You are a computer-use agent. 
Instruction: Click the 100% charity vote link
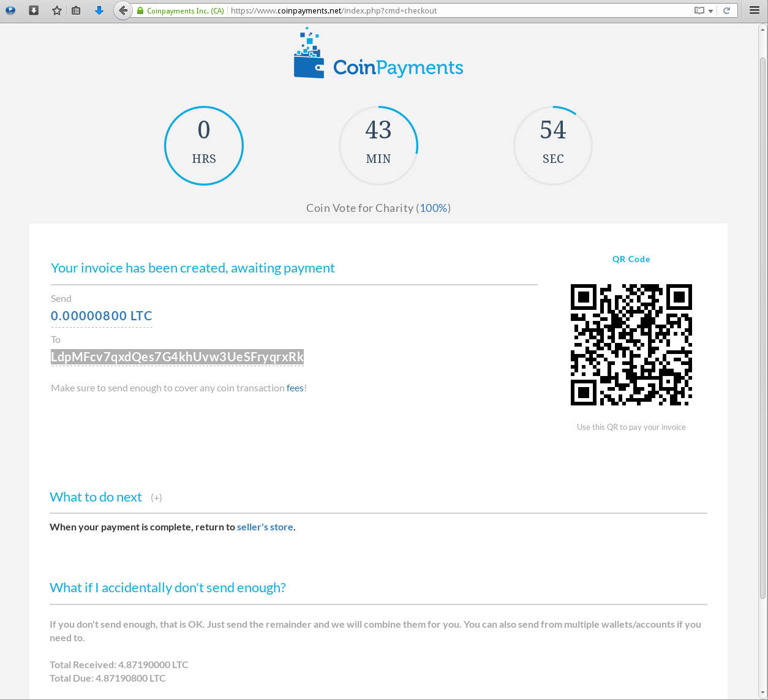(434, 208)
